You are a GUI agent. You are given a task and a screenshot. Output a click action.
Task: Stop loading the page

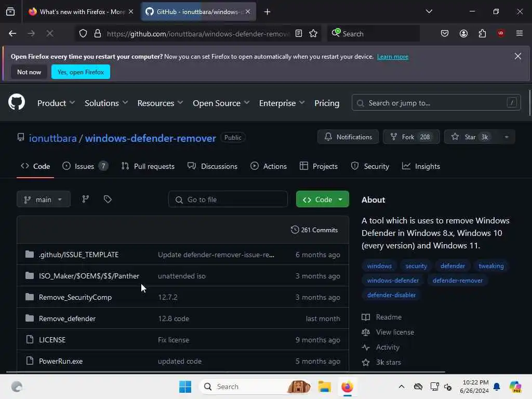click(x=50, y=33)
